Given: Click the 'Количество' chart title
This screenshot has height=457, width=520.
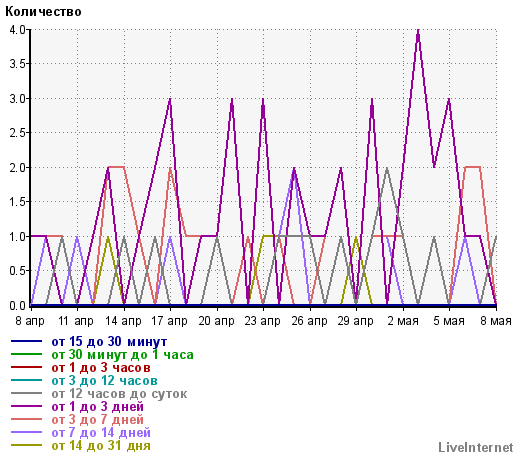Looking at the screenshot, I should pyautogui.click(x=43, y=12).
